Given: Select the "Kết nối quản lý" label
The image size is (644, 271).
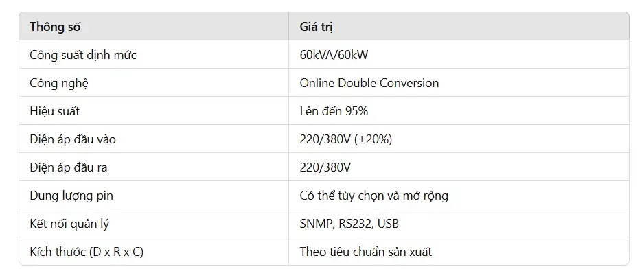Looking at the screenshot, I should (69, 224).
